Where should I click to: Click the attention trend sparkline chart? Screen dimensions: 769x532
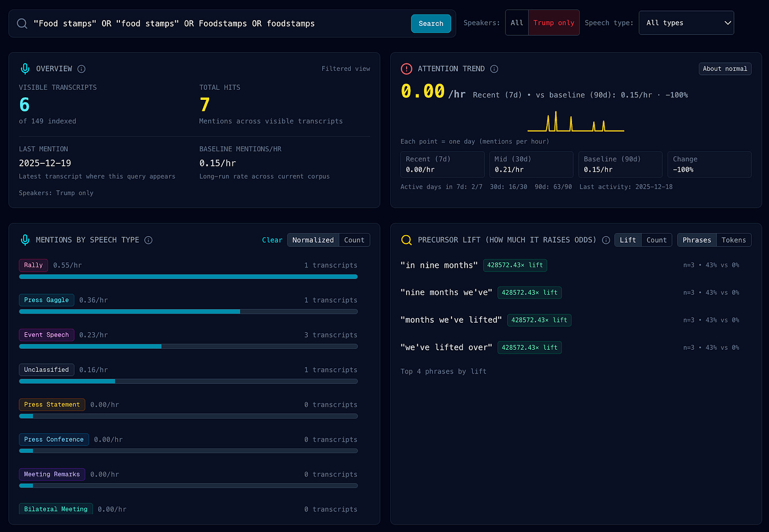(576, 122)
